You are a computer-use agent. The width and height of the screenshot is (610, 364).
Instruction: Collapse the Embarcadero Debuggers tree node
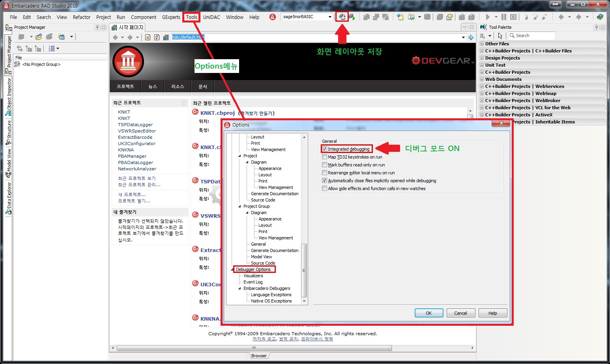click(x=240, y=288)
